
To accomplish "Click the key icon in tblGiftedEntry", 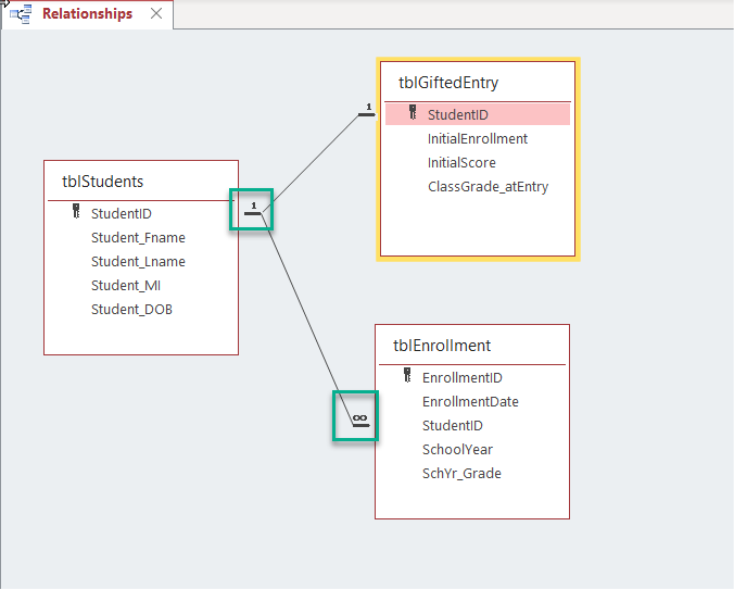I will [x=413, y=112].
